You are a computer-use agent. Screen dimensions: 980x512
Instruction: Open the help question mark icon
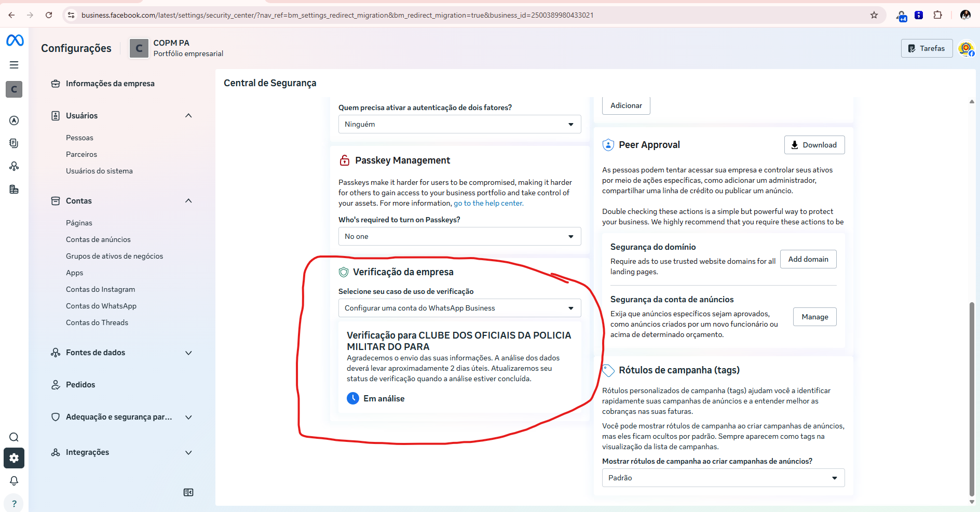pos(14,503)
